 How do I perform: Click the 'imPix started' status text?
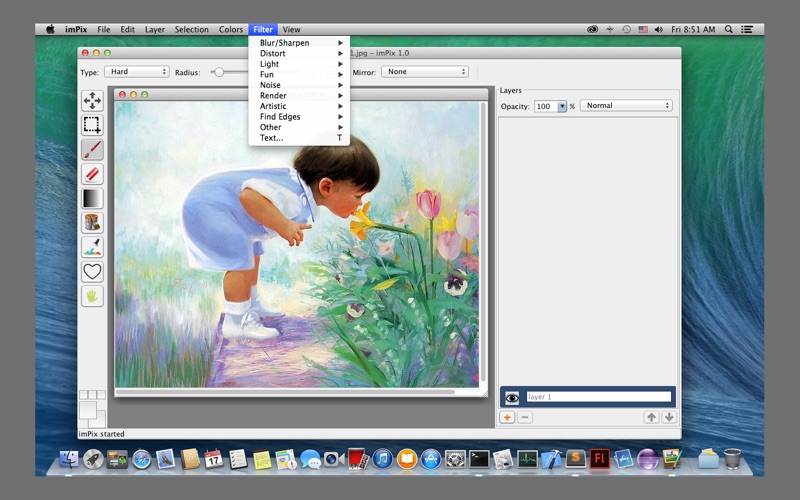(x=102, y=434)
